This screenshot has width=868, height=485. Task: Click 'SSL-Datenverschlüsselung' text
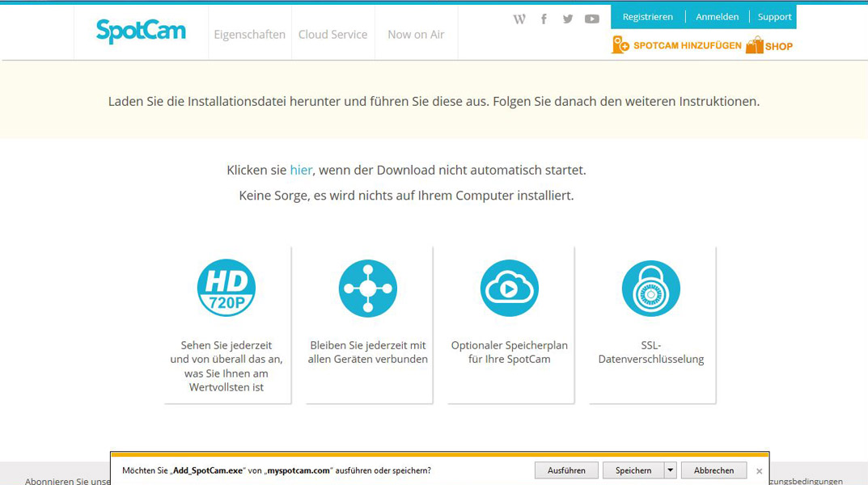point(651,352)
